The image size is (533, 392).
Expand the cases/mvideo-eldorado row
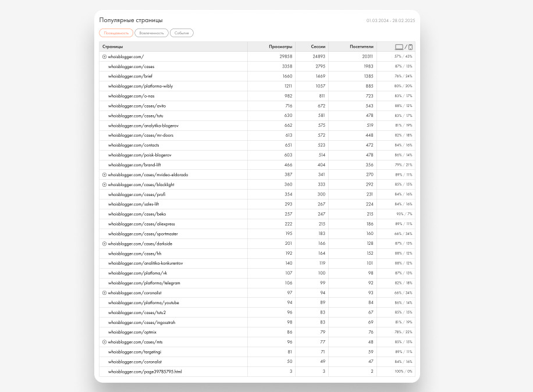(x=104, y=174)
